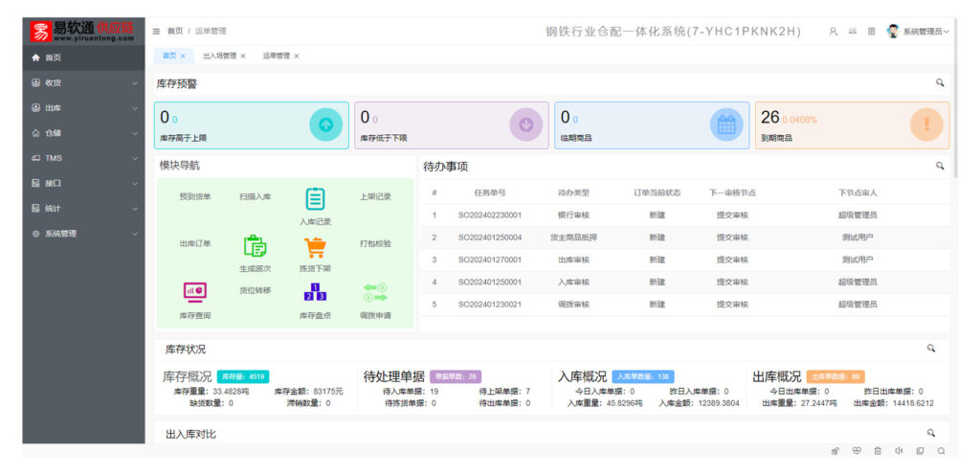Image resolution: width=980 pixels, height=475 pixels.
Task: Expand the 统计 sidebar menu
Action: [84, 208]
